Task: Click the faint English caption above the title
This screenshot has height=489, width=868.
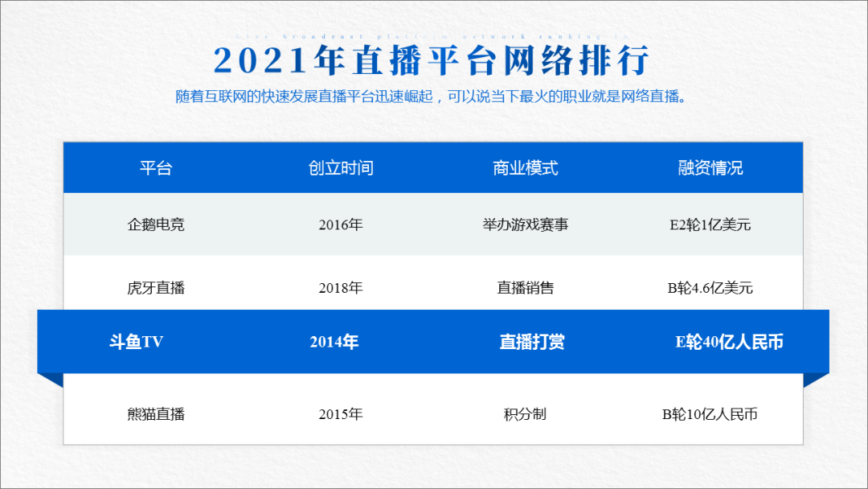Action: point(432,36)
